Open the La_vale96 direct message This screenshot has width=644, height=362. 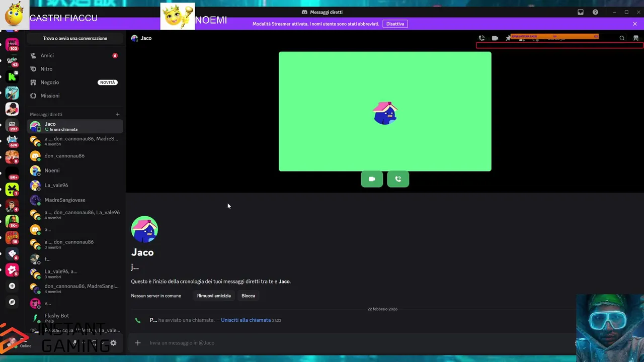click(x=74, y=185)
